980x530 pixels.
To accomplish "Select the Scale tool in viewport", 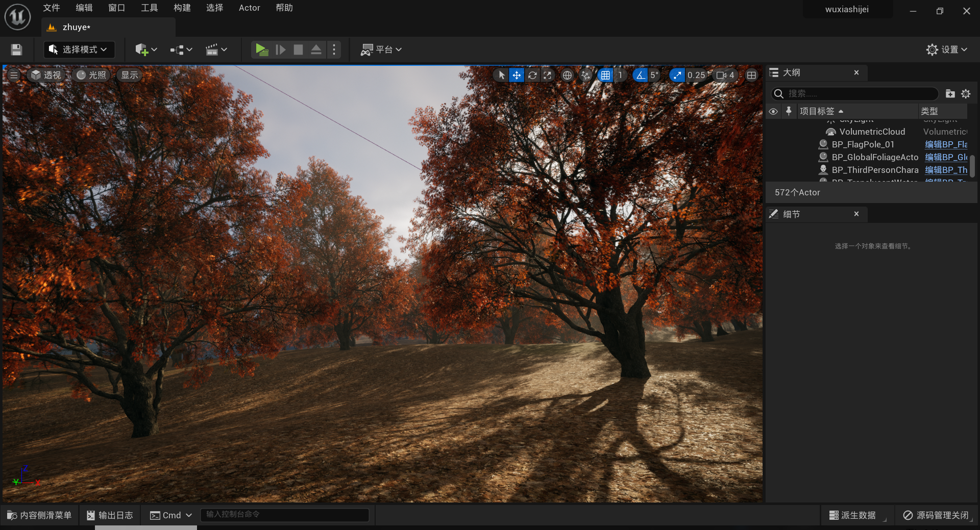I will (548, 75).
